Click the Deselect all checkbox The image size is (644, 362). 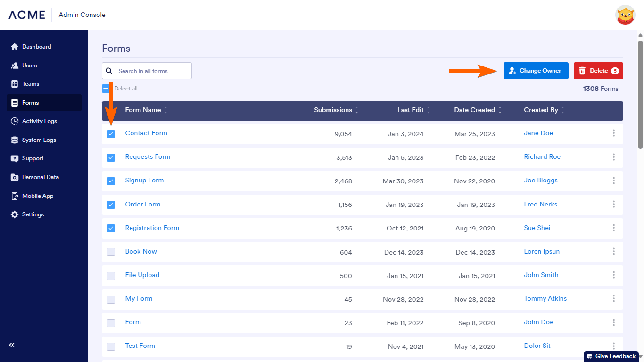[106, 89]
